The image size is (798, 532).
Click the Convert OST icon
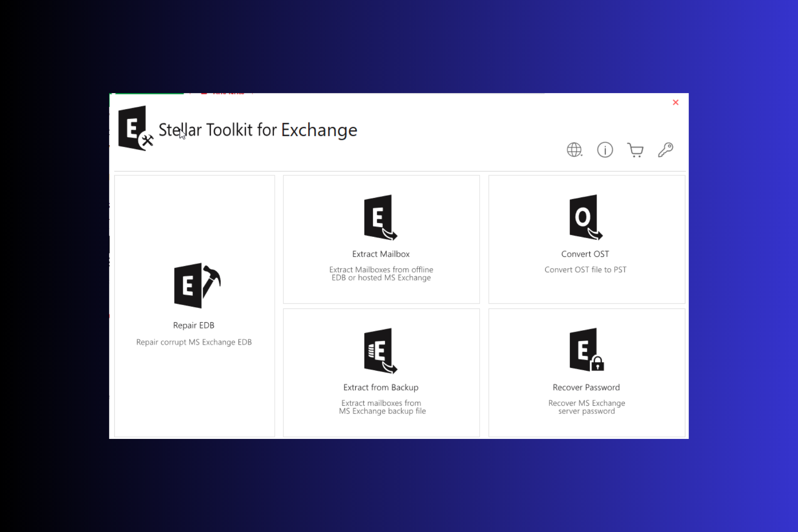586,217
